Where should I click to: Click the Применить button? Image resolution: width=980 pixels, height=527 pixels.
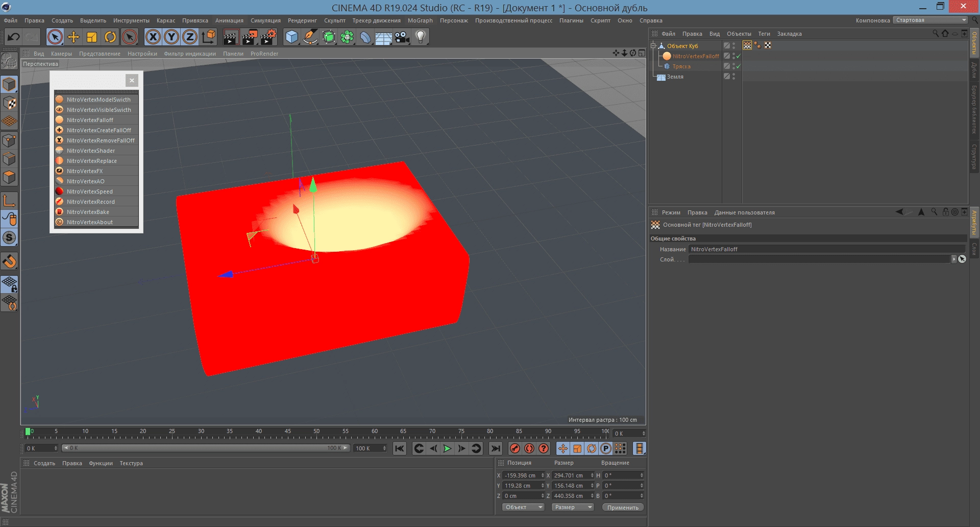tap(623, 507)
